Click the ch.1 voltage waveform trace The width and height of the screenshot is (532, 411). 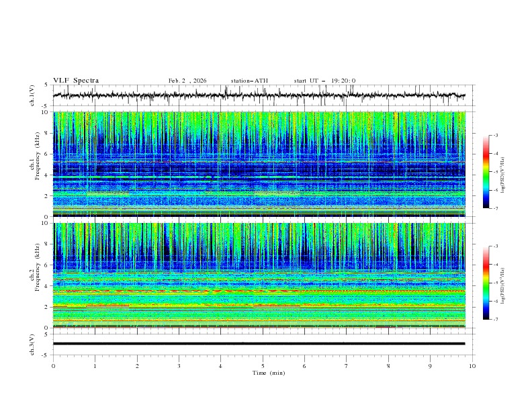pyautogui.click(x=259, y=95)
